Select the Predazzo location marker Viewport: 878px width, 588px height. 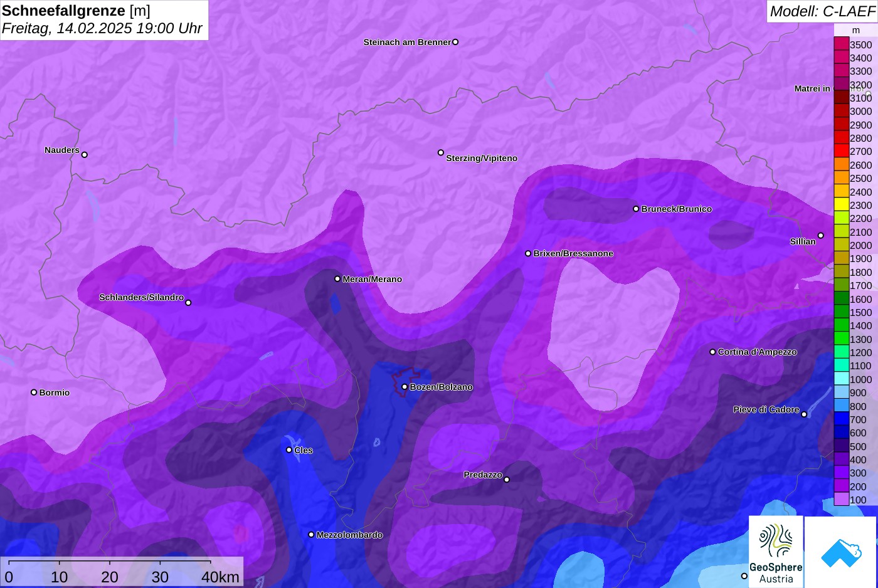click(x=507, y=480)
